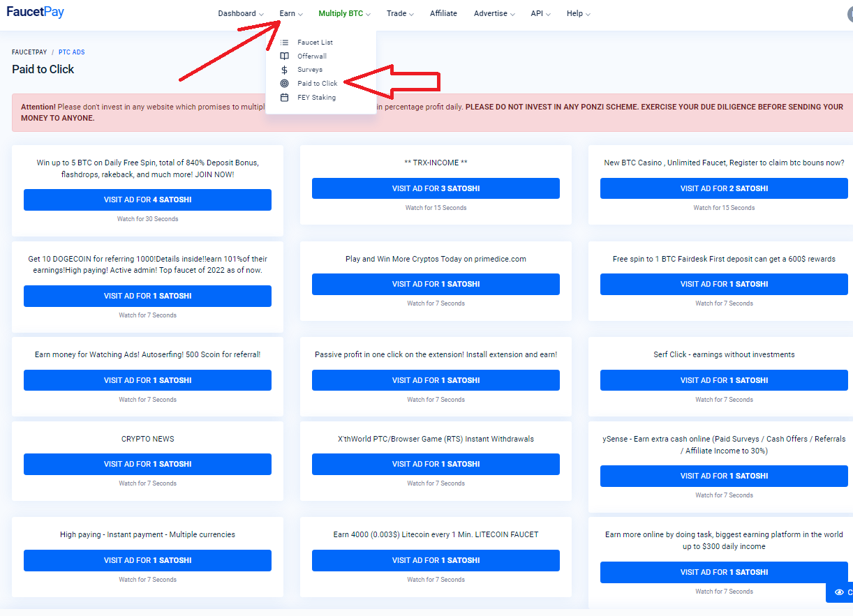Visit the Serf Click earnings ad
The width and height of the screenshot is (853, 616).
point(724,380)
